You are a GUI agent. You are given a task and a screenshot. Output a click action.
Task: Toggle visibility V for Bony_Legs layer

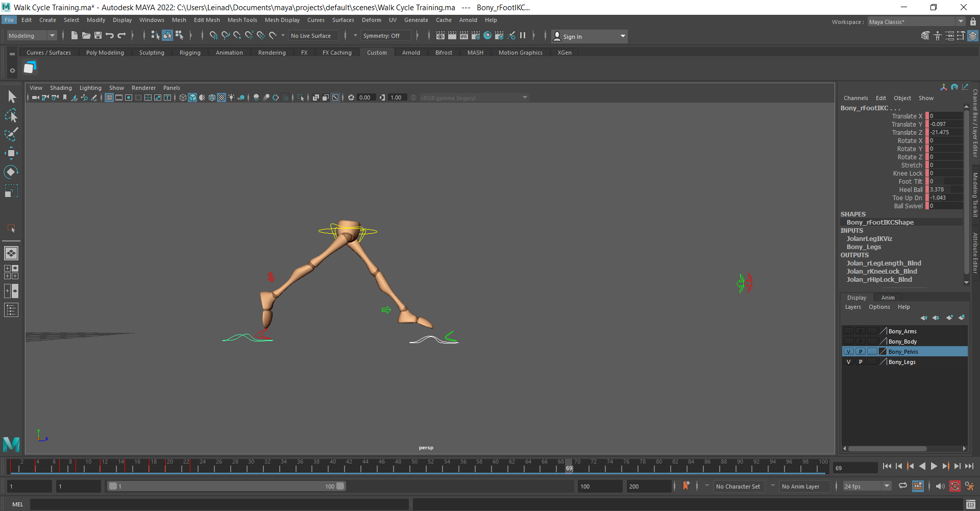point(848,361)
